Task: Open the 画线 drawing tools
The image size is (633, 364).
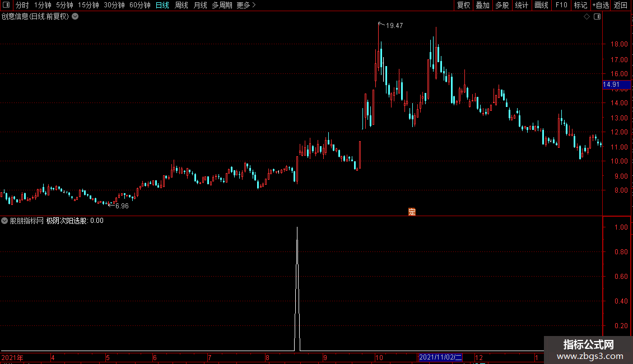Action: click(x=541, y=5)
